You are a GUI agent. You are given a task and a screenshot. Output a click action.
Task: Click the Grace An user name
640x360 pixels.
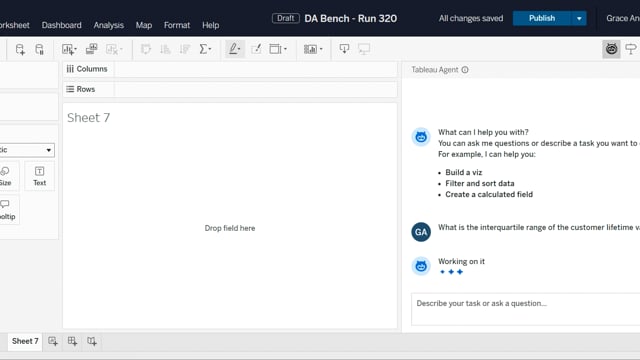[x=623, y=18]
